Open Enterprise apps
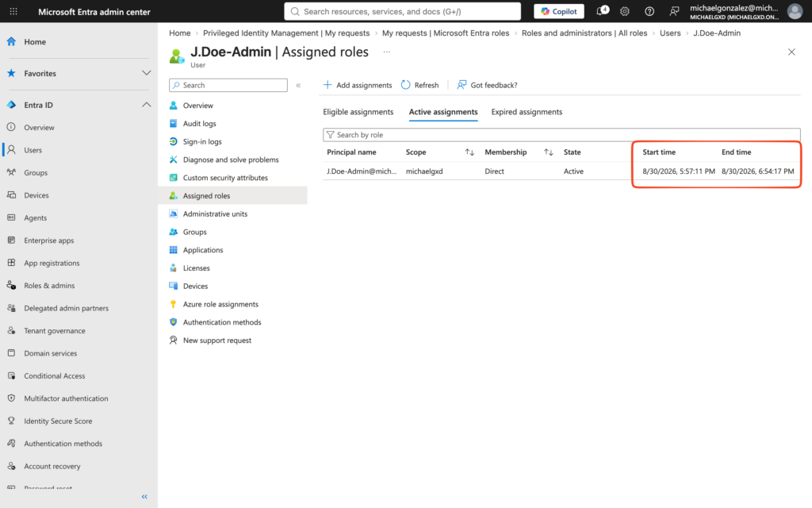Screen dimensions: 812x508 48,241
